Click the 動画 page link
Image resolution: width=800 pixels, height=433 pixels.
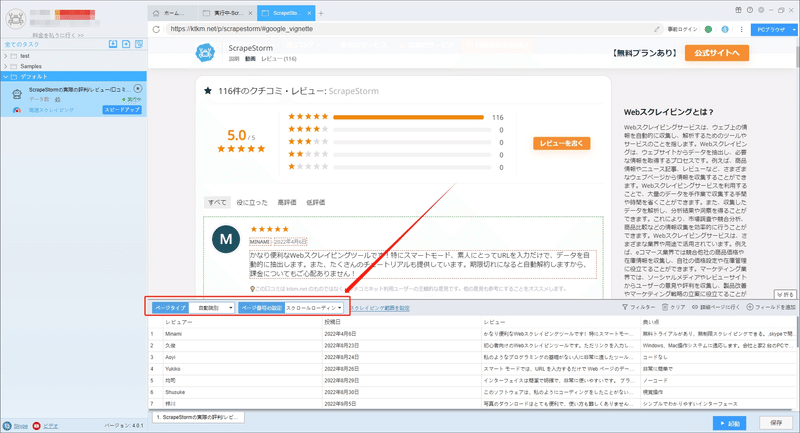click(x=250, y=59)
